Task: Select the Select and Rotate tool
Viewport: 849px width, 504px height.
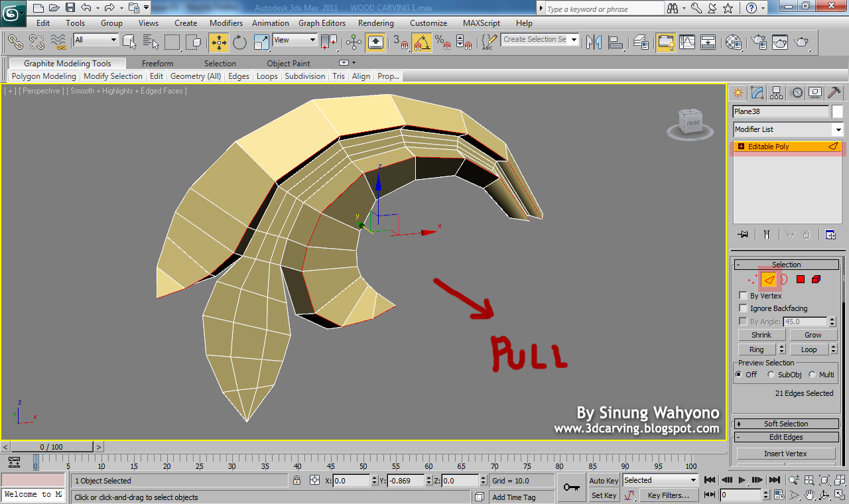Action: tap(239, 42)
